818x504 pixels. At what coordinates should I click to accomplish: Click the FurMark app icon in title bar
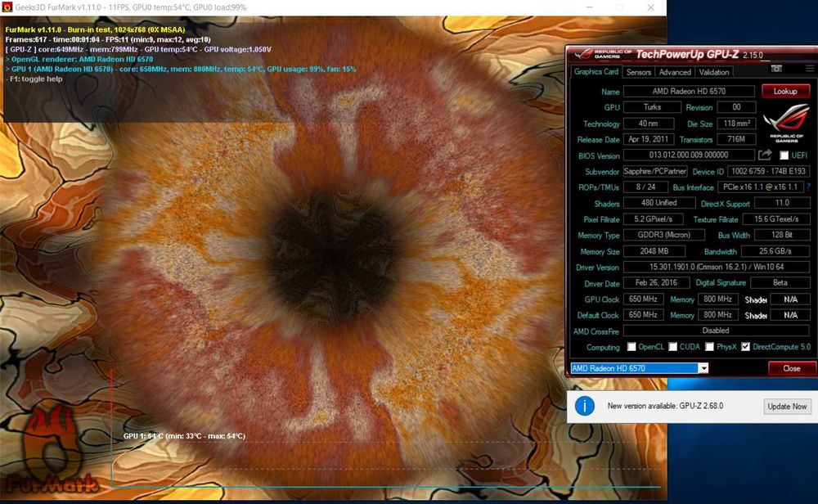(x=7, y=7)
